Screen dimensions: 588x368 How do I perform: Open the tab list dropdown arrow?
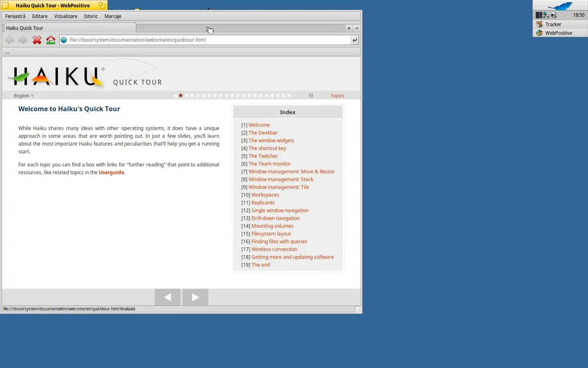pos(357,28)
